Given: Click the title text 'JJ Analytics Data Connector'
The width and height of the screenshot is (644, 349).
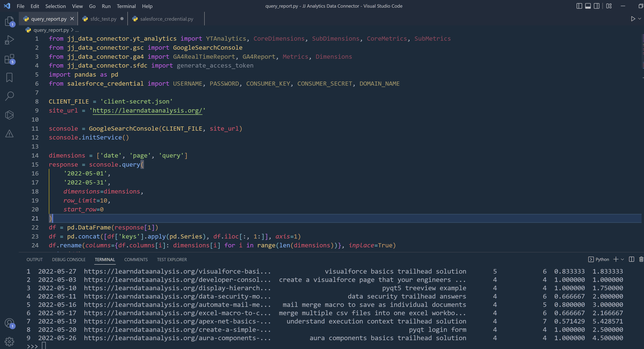Looking at the screenshot, I should (x=331, y=6).
